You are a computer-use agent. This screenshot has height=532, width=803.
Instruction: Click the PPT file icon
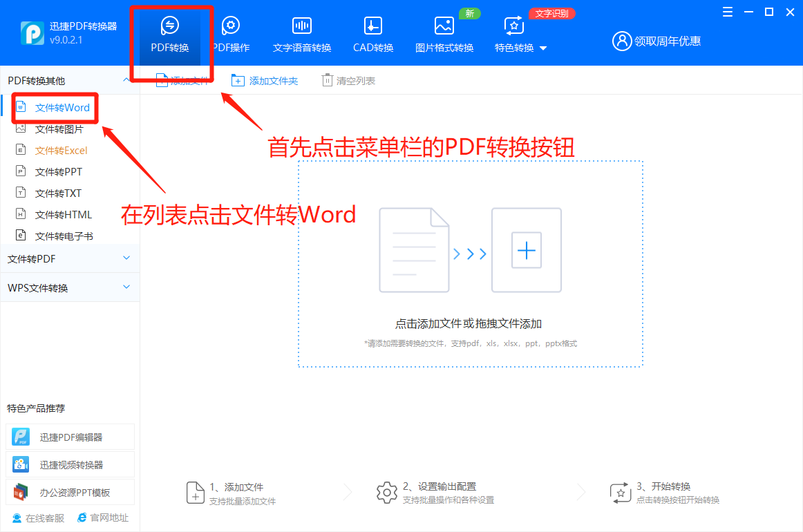tap(21, 171)
